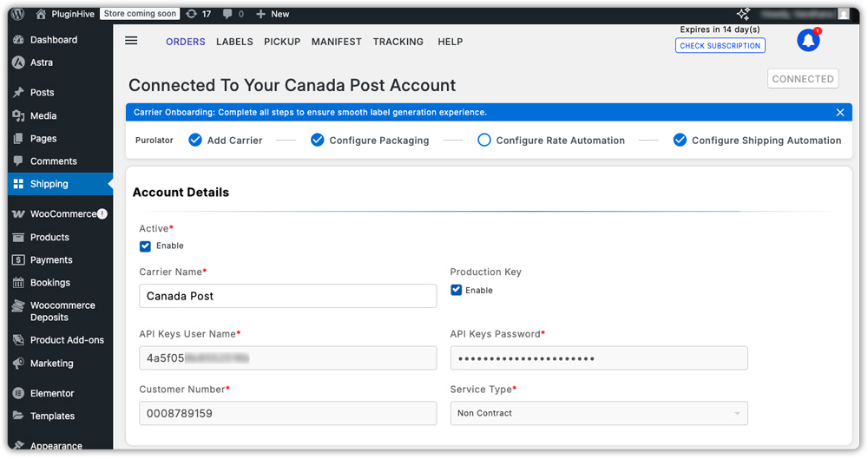Screen dimensions: 868x459
Task: Select the Configure Rate Automation step circle
Action: click(x=483, y=140)
